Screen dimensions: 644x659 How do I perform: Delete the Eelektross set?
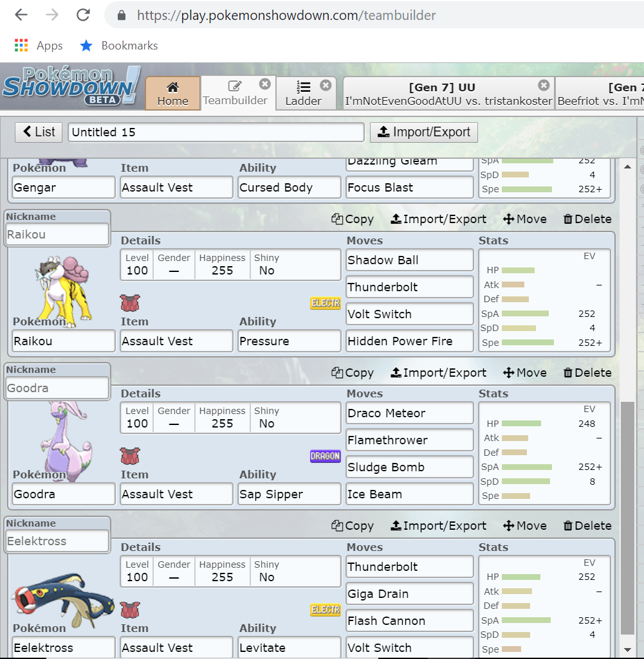pyautogui.click(x=587, y=526)
